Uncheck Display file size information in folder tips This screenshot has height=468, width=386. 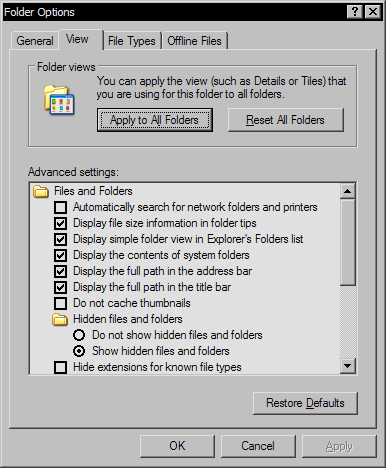coord(60,223)
